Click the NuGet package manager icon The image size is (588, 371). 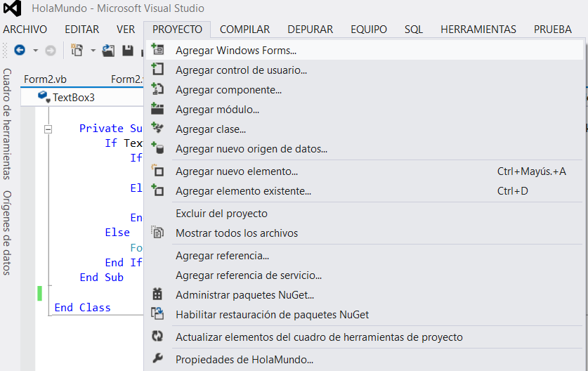158,295
